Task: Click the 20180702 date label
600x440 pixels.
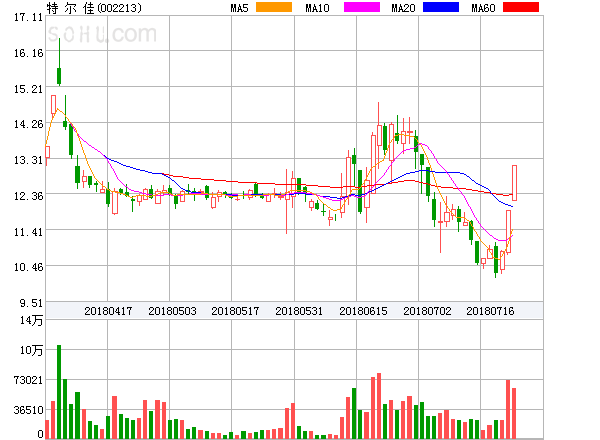Action: [427, 311]
